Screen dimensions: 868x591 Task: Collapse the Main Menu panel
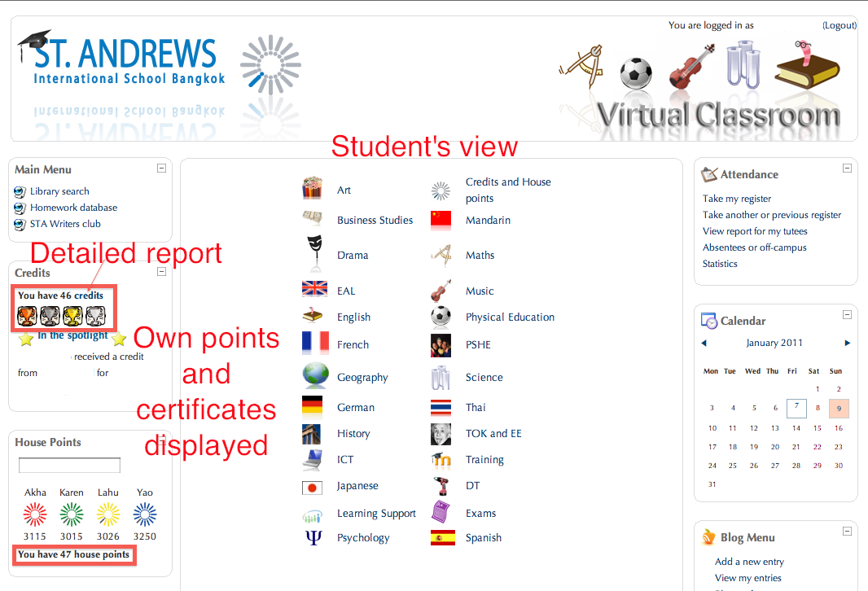point(161,169)
